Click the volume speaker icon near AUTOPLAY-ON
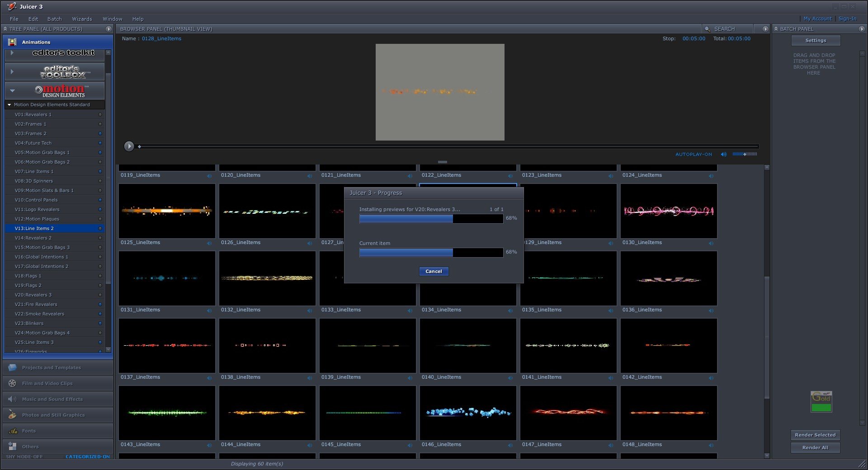This screenshot has height=470, width=868. pos(723,155)
